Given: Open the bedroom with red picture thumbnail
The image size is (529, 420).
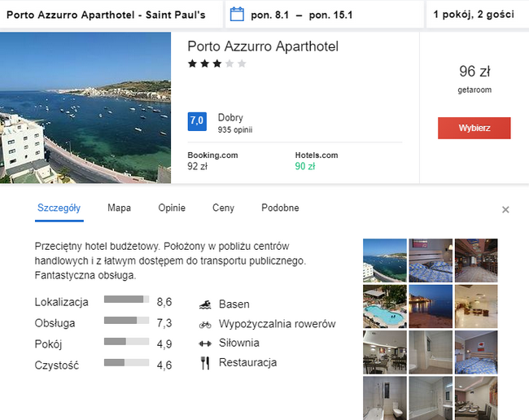Looking at the screenshot, I should [x=476, y=352].
